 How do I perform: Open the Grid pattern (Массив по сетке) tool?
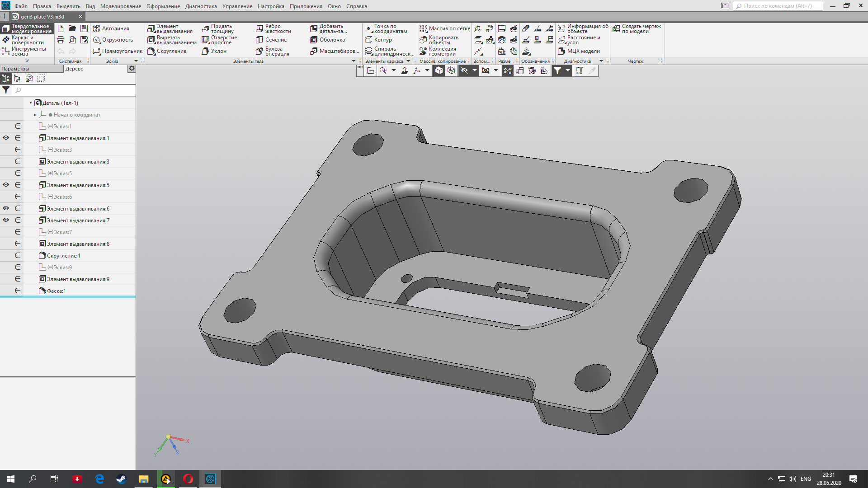click(x=444, y=28)
